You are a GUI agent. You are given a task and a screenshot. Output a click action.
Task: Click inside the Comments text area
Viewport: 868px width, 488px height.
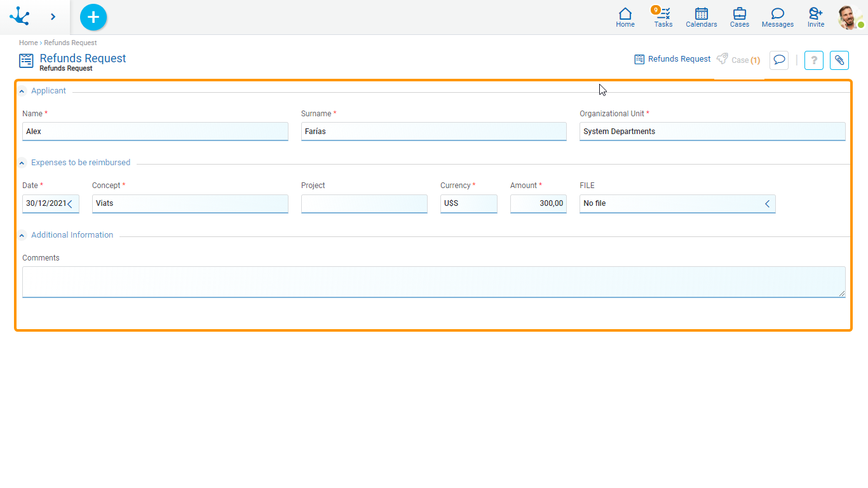pyautogui.click(x=433, y=281)
